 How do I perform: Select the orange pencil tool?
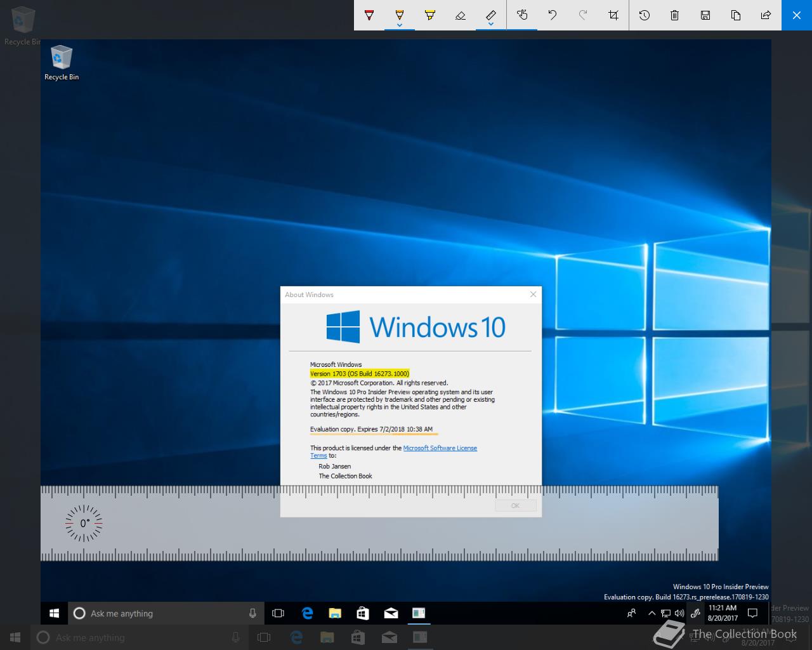(400, 14)
